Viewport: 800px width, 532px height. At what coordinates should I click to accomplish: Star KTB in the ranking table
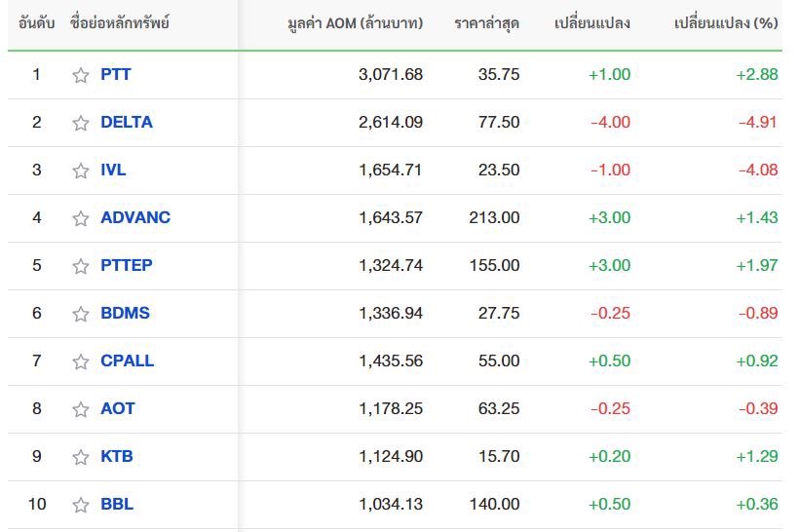(81, 457)
